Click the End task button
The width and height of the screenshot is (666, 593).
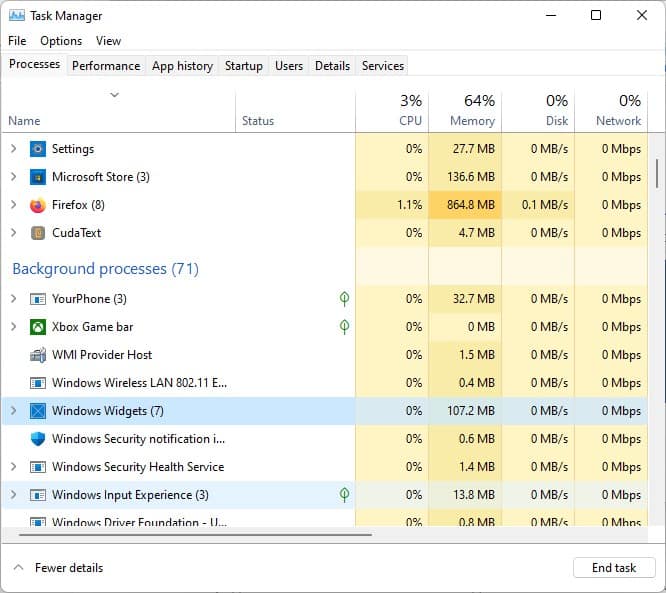[x=614, y=568]
